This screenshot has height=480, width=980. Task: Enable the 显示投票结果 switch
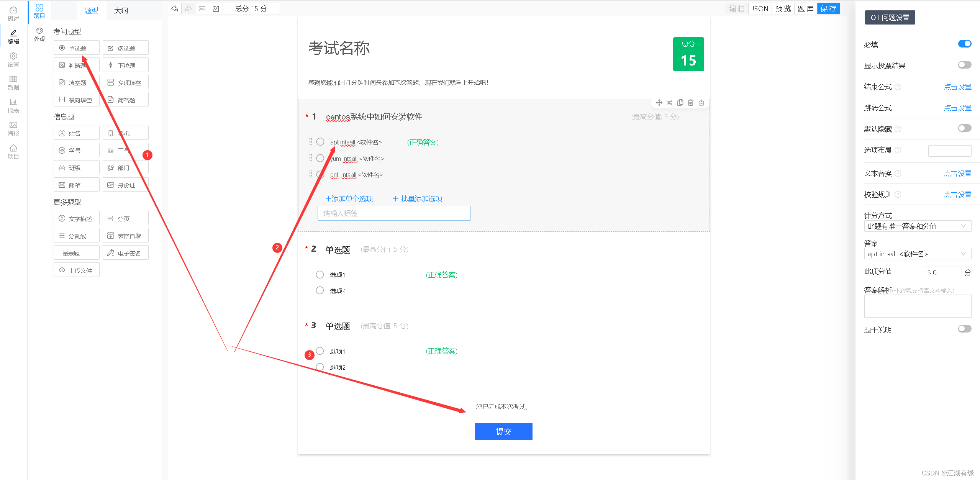[964, 65]
